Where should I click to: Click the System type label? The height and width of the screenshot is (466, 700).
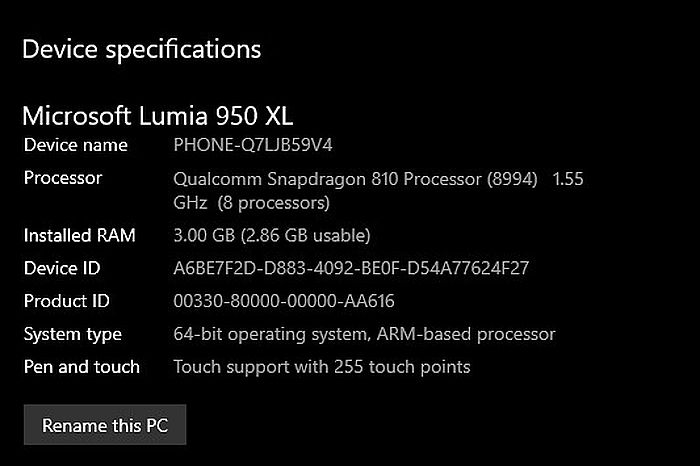click(73, 334)
